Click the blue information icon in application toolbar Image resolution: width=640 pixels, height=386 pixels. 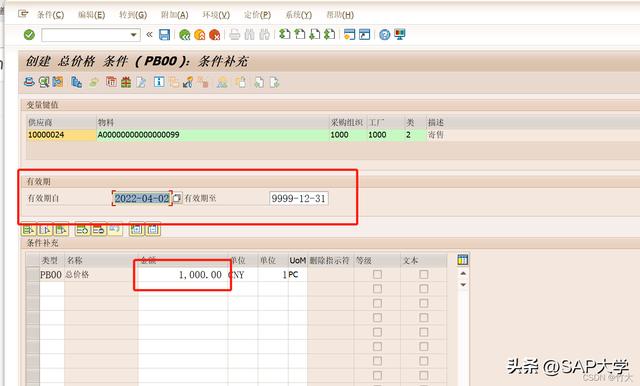tap(159, 82)
